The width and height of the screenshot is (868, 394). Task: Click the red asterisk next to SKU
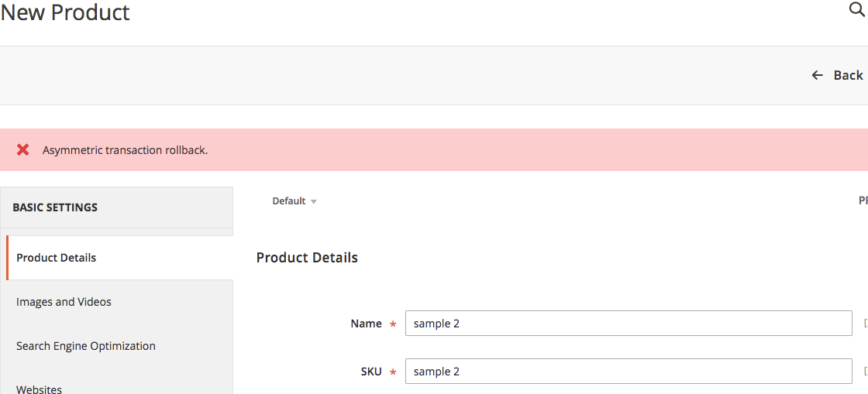(393, 372)
